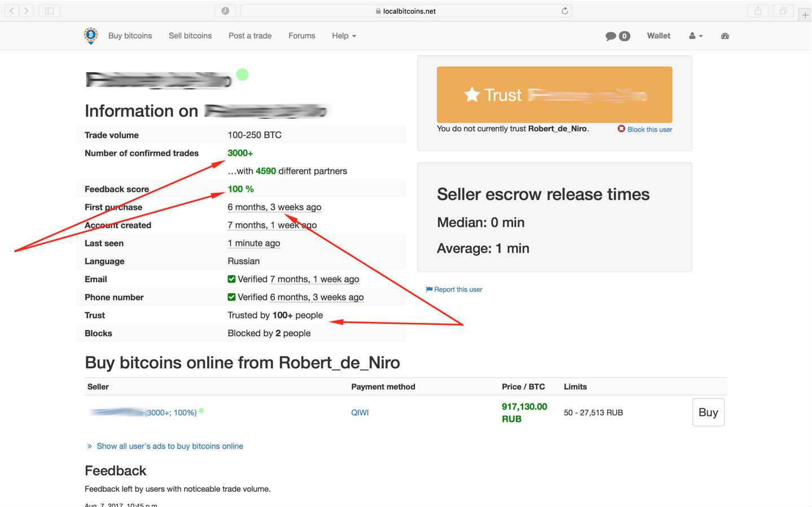This screenshot has width=812, height=507.
Task: Click the Safari share icon
Action: click(758, 11)
